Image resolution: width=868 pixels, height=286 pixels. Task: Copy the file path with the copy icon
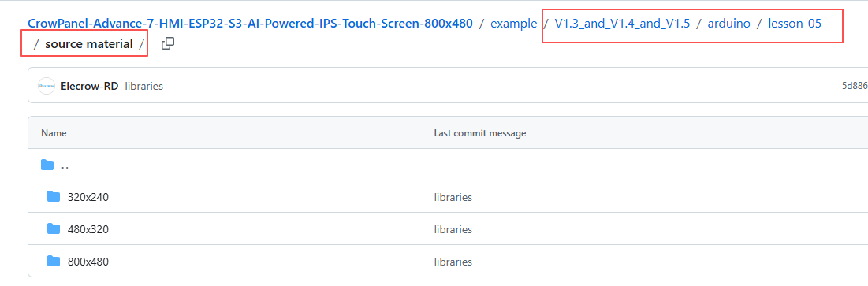pos(168,43)
